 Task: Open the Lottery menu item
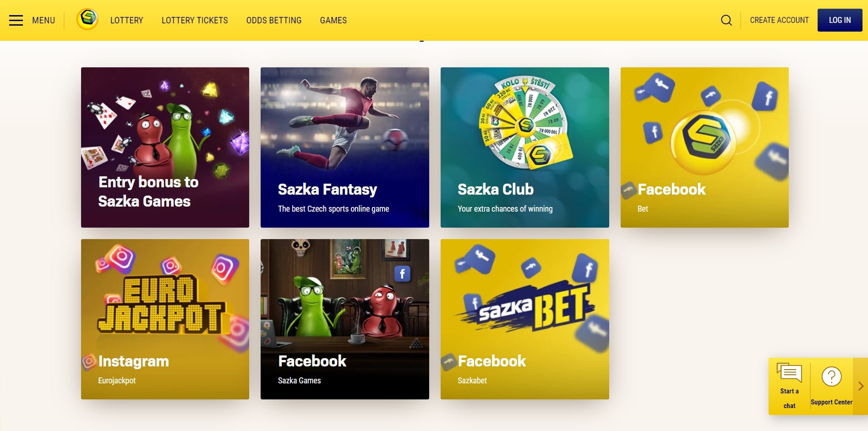[127, 20]
